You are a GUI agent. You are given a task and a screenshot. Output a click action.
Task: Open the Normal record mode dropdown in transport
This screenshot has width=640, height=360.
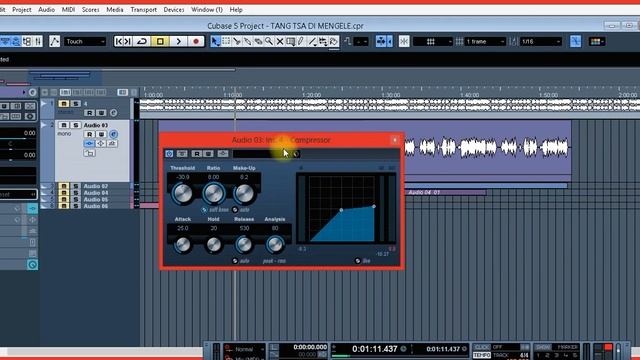pos(245,349)
